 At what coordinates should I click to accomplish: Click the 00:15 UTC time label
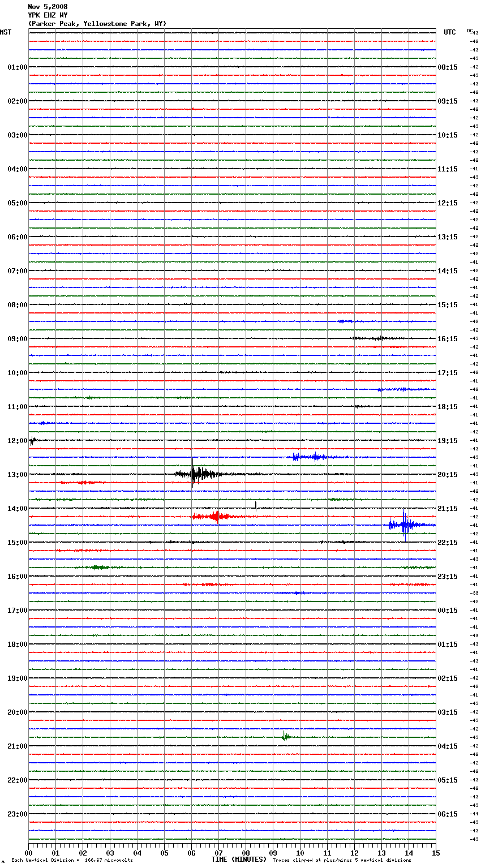[x=448, y=611]
